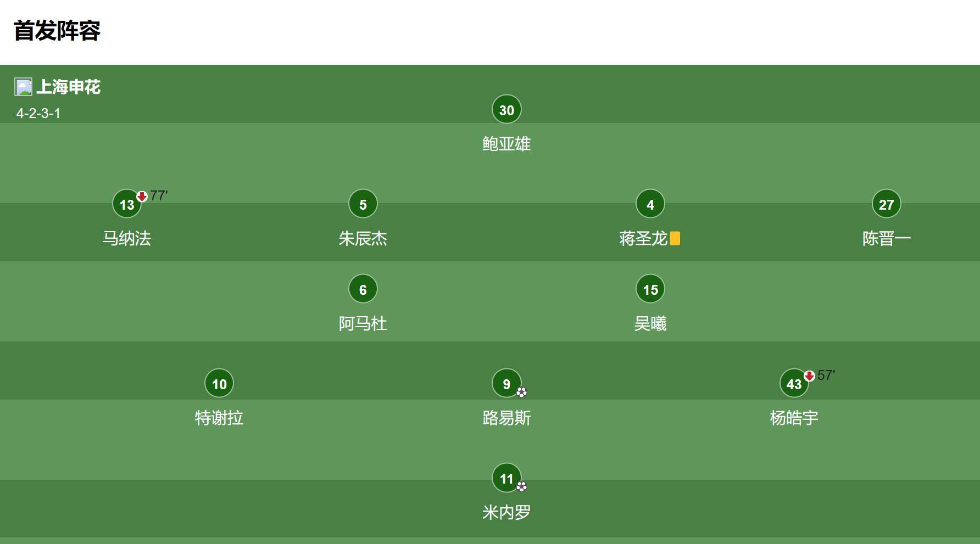Click yellow card icon beside 蒋圣龙
The image size is (980, 544).
(675, 238)
